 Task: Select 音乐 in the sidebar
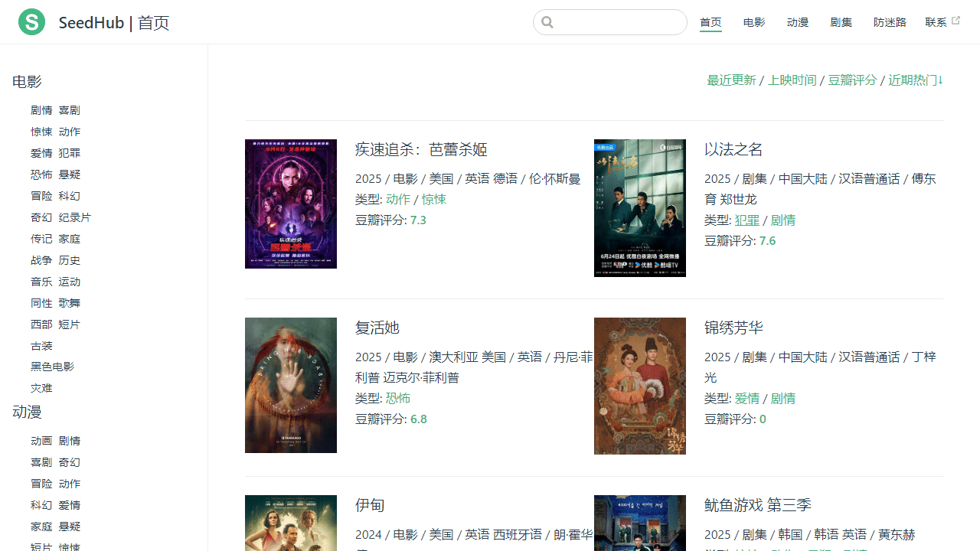tap(41, 282)
